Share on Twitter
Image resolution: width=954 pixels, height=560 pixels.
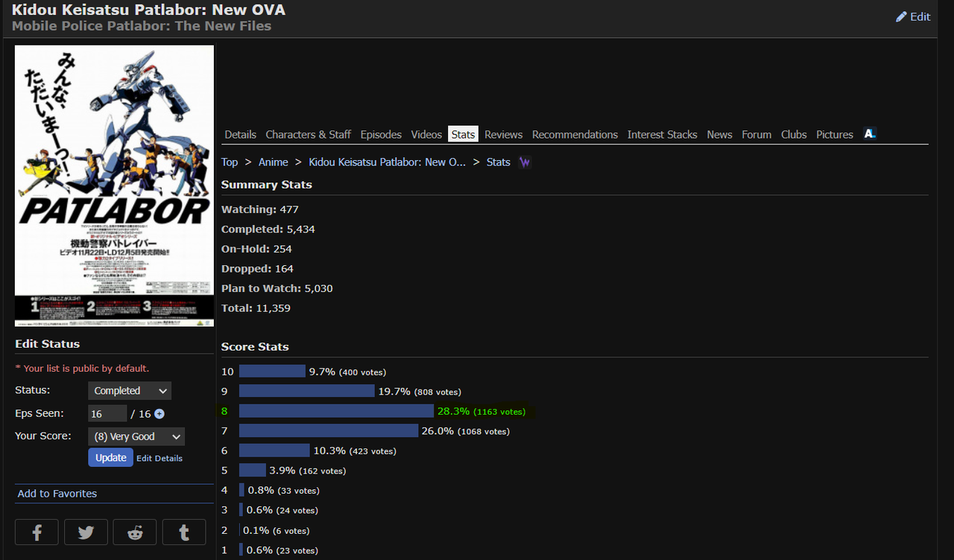86,532
